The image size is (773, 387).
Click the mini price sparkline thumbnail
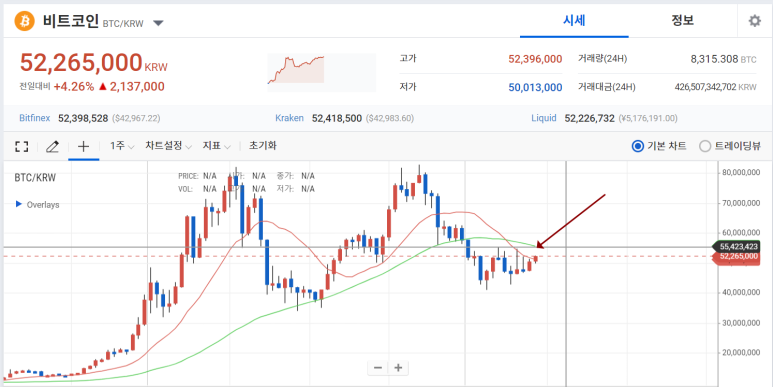(321, 72)
